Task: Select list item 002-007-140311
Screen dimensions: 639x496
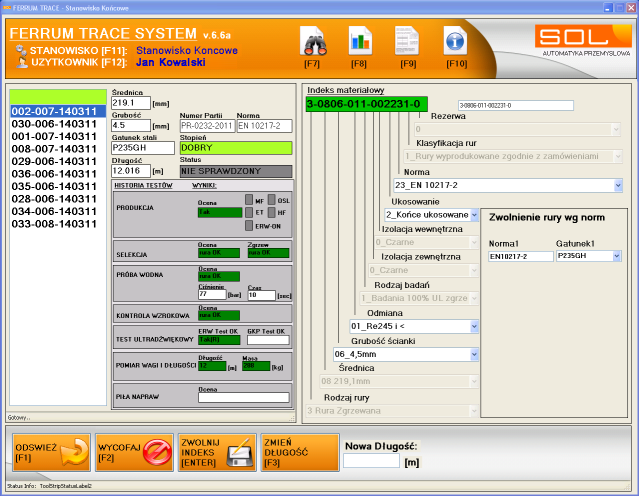Action: coord(58,111)
